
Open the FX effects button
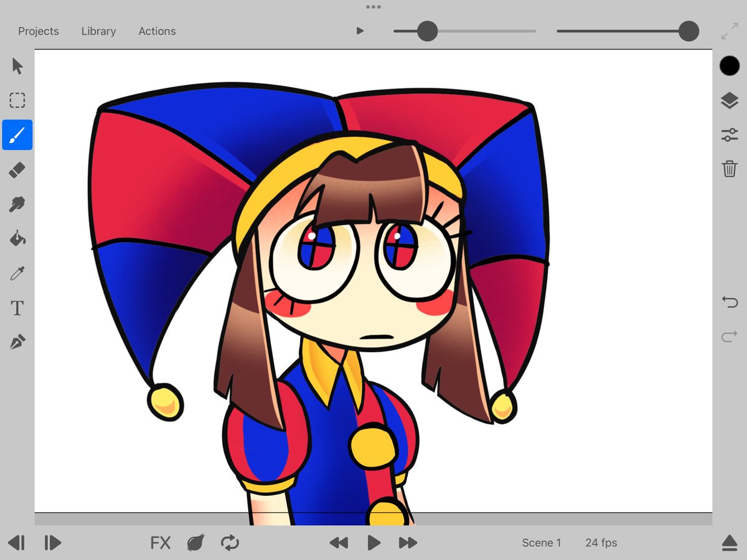[160, 543]
